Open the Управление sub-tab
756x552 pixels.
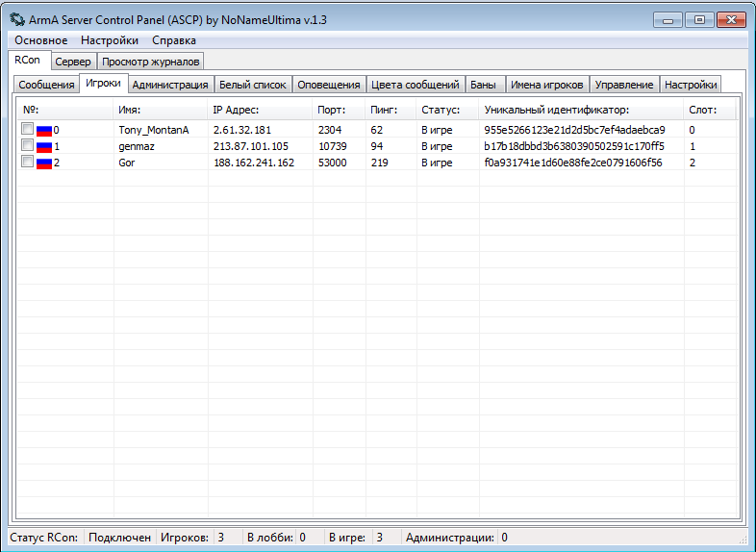[624, 85]
